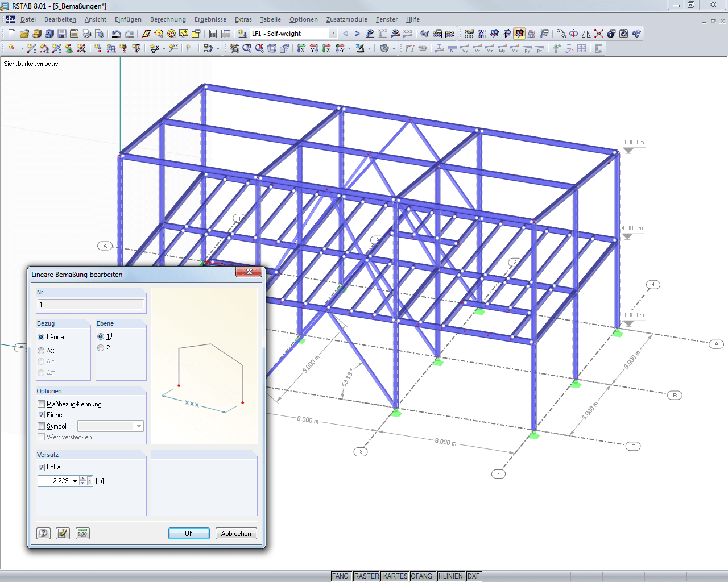The image size is (728, 582).
Task: Open the help question-mark icon in the dialog
Action: [43, 533]
